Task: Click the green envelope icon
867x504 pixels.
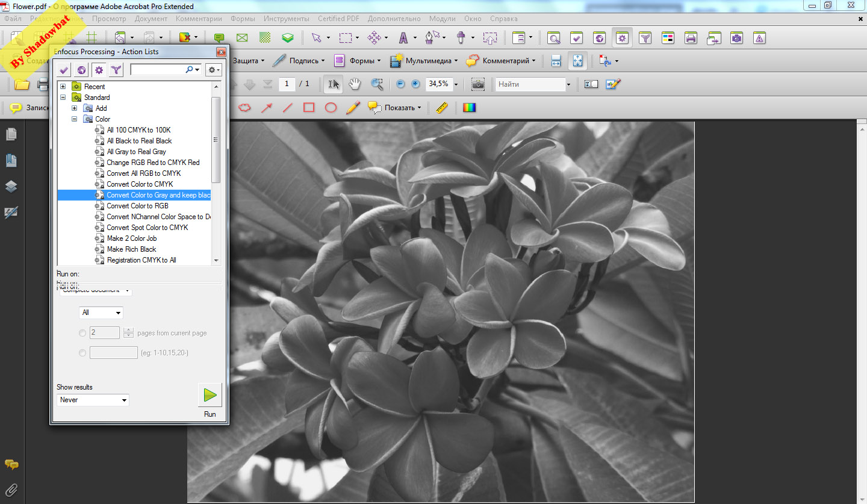Action: [242, 38]
